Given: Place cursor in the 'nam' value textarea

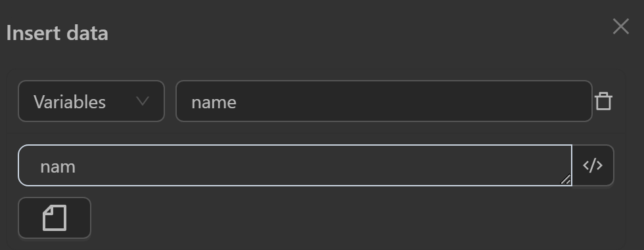Looking at the screenshot, I should [x=295, y=165].
